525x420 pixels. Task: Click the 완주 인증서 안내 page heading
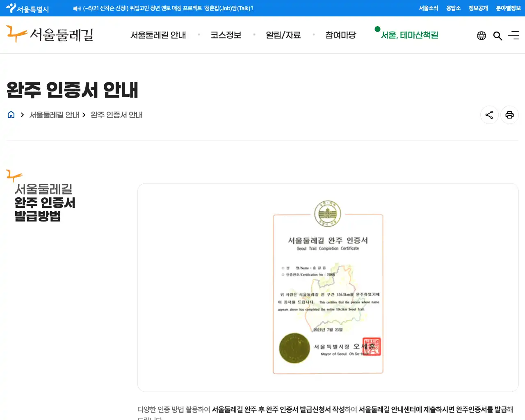(x=72, y=90)
